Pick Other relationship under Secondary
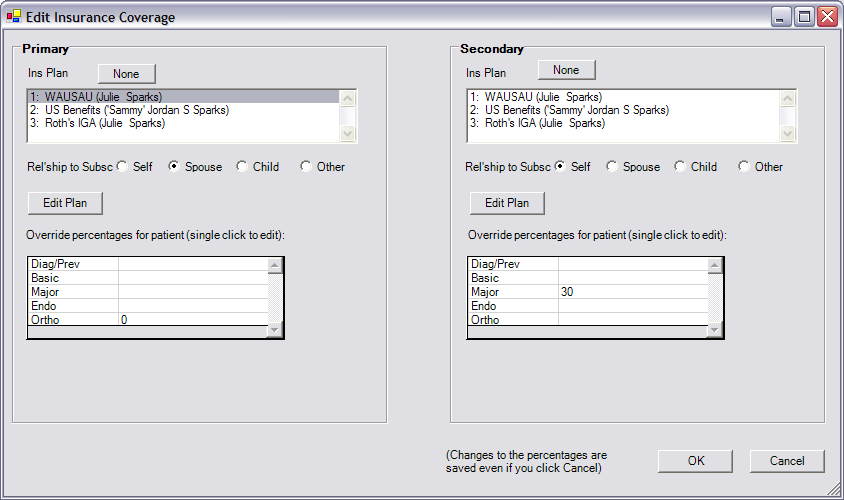The width and height of the screenshot is (844, 500). (744, 166)
